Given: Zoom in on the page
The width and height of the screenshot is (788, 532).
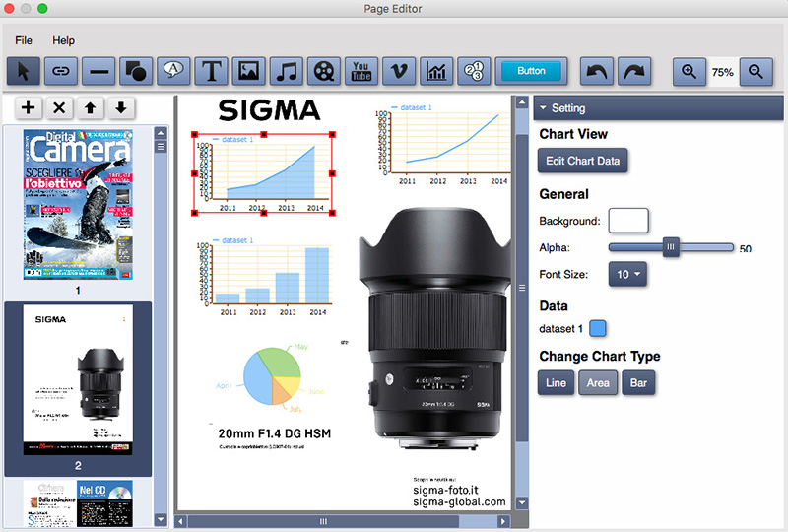Looking at the screenshot, I should (689, 71).
